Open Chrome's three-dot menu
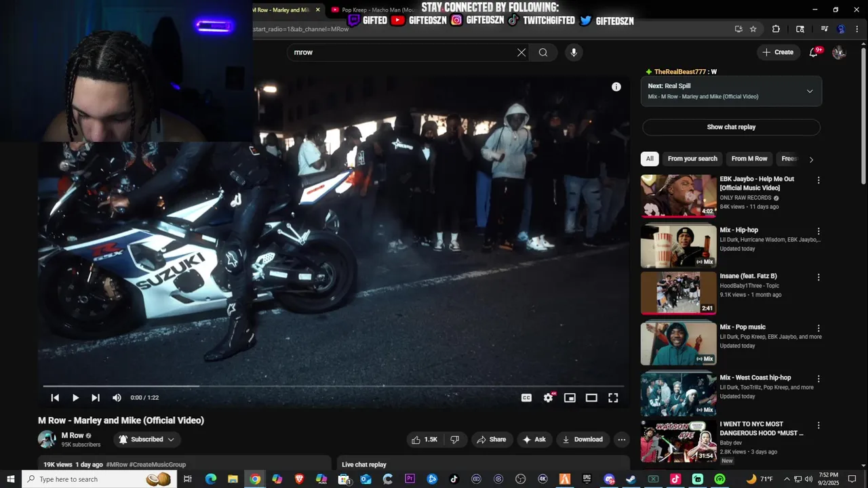This screenshot has height=488, width=868. [859, 29]
